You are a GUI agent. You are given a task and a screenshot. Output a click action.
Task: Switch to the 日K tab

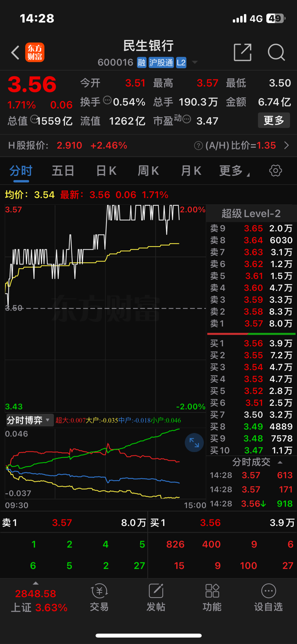click(106, 171)
